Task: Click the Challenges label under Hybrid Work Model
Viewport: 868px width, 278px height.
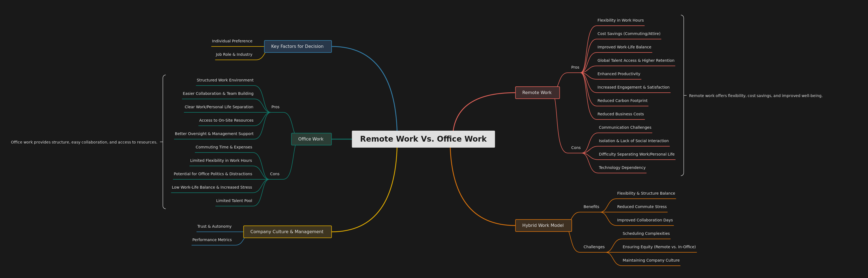Action: pyautogui.click(x=594, y=247)
